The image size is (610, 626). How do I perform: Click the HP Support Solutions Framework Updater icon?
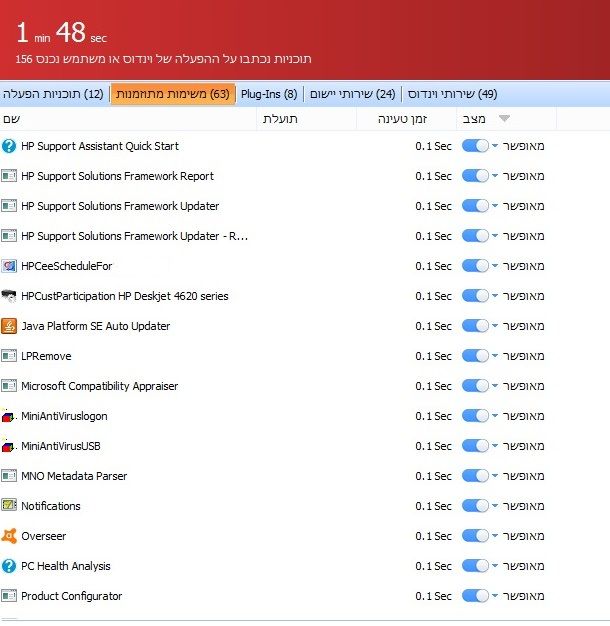click(x=9, y=206)
